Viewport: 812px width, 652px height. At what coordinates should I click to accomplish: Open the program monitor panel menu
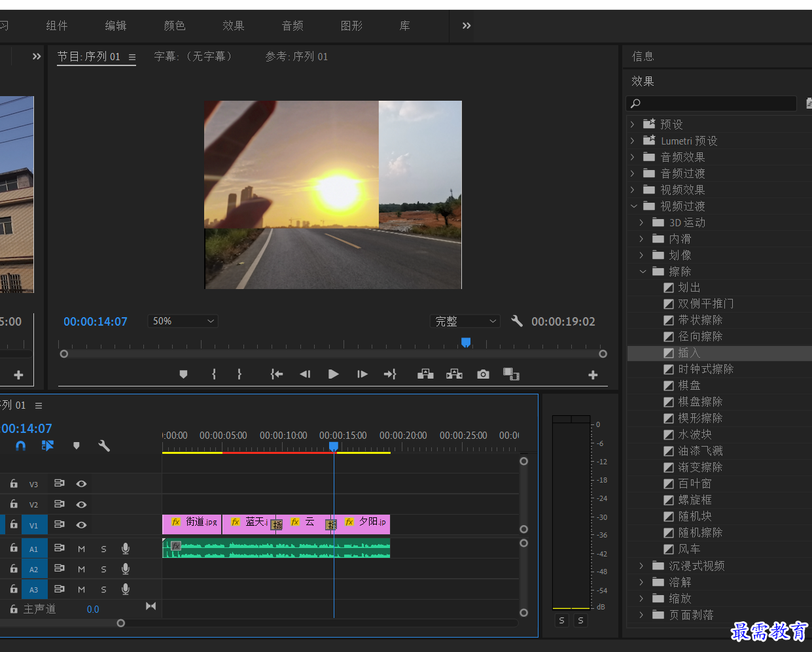point(132,57)
